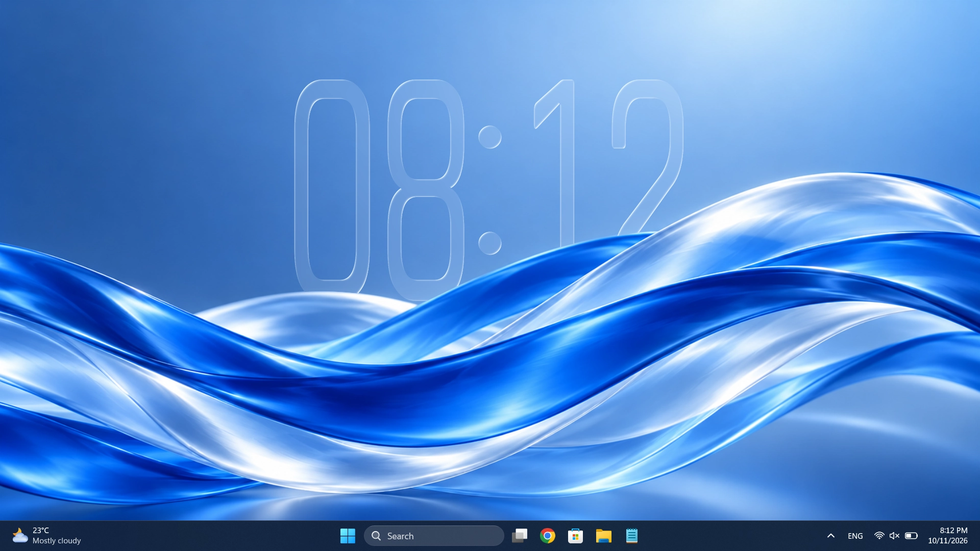Click the battery status icon
Viewport: 980px width, 551px height.
click(911, 536)
